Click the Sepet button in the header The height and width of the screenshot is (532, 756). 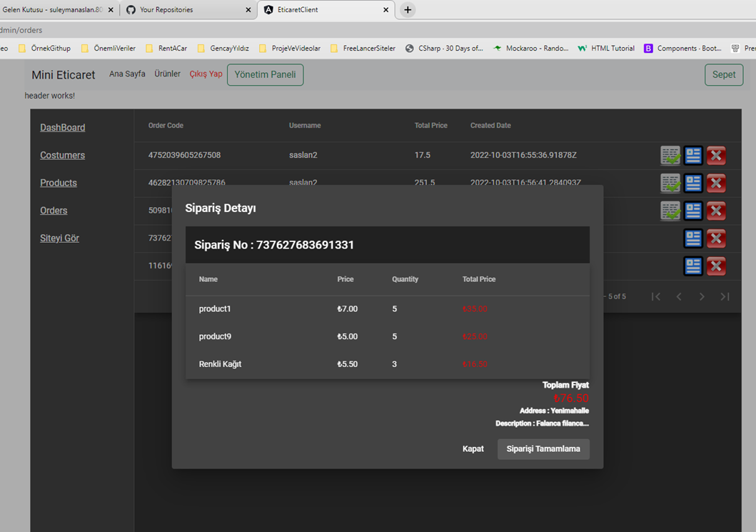click(x=724, y=74)
